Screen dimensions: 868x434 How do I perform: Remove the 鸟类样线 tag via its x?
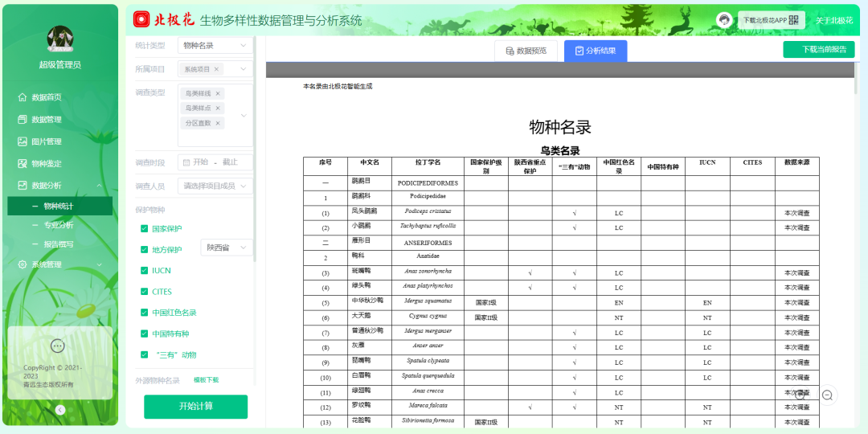click(218, 93)
